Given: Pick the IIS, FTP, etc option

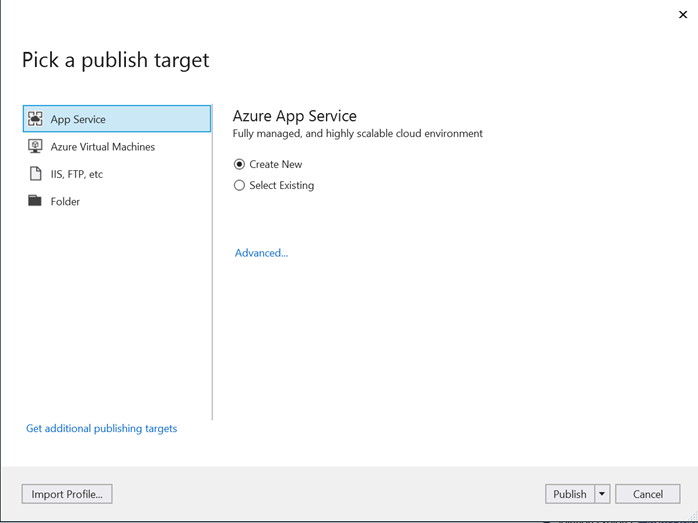Looking at the screenshot, I should click(x=77, y=174).
